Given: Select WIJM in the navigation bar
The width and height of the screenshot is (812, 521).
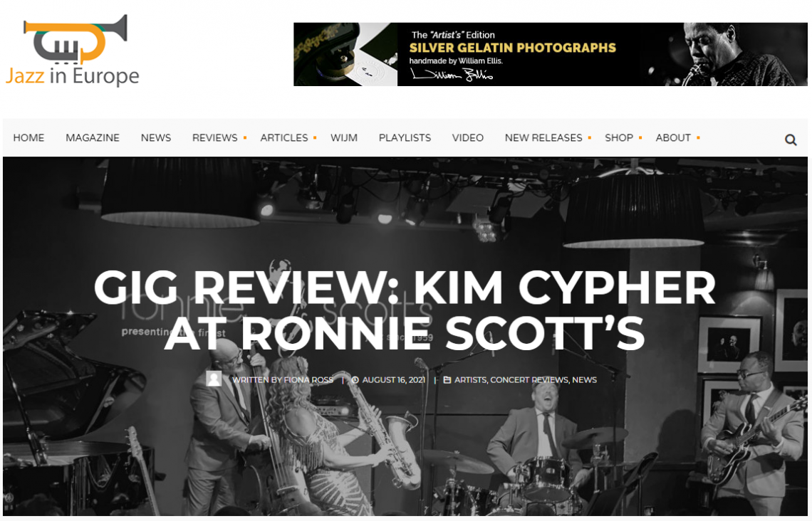Looking at the screenshot, I should 344,137.
